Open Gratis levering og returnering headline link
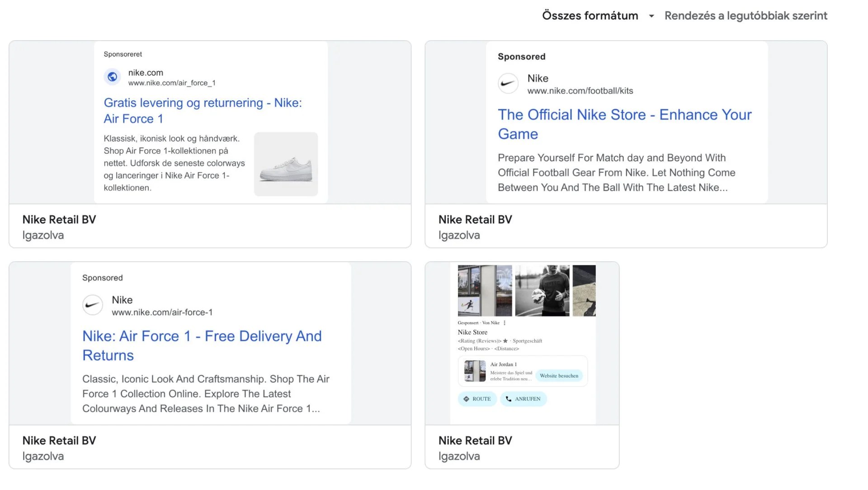 (203, 110)
